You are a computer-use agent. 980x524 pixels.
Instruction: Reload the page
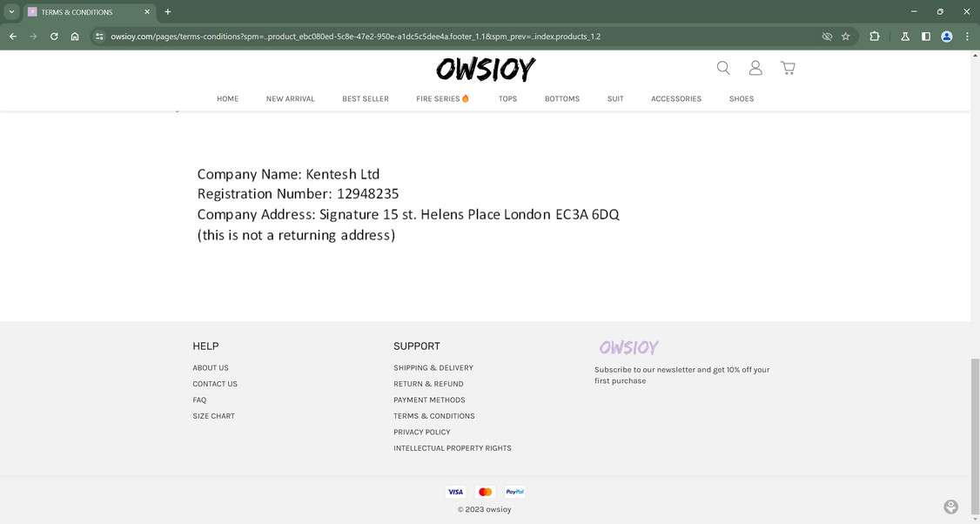53,36
